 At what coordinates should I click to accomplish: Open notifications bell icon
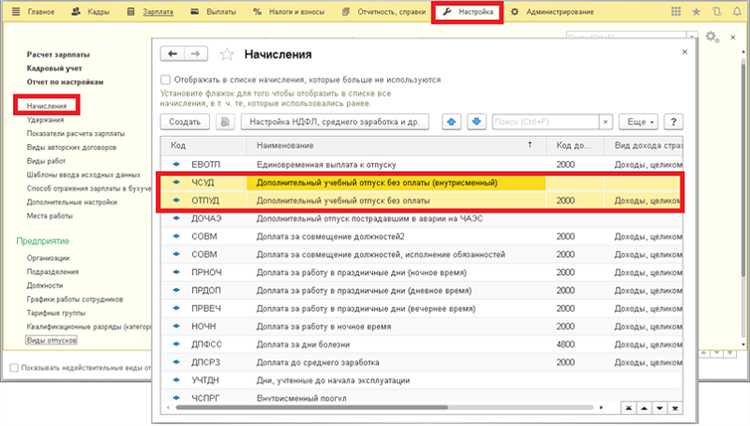(737, 11)
